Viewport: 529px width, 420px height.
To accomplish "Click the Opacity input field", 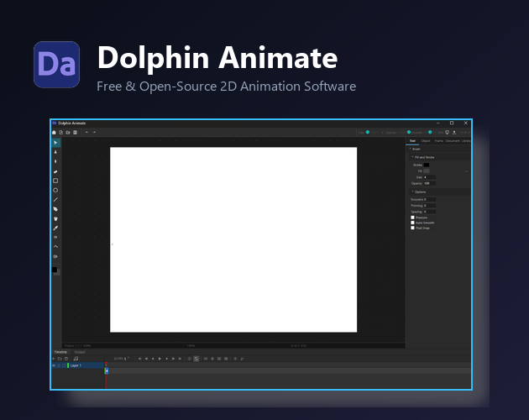I will 430,183.
